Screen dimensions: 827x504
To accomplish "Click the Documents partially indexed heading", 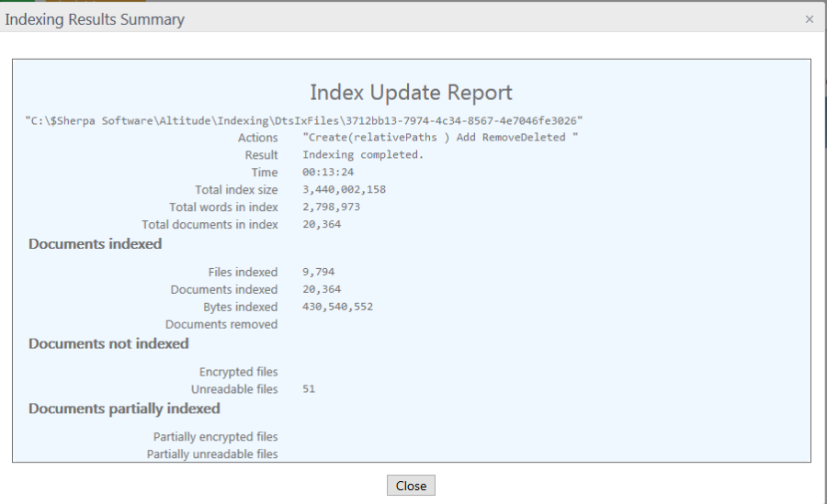I will (124, 409).
